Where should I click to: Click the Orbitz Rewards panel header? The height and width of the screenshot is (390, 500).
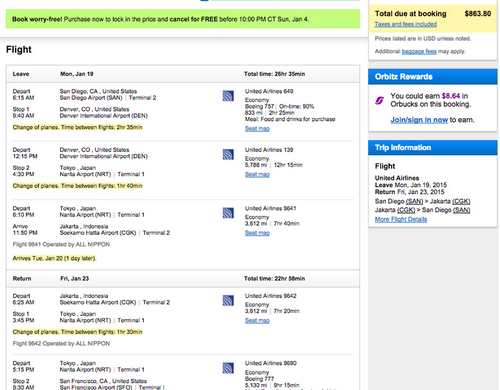433,77
